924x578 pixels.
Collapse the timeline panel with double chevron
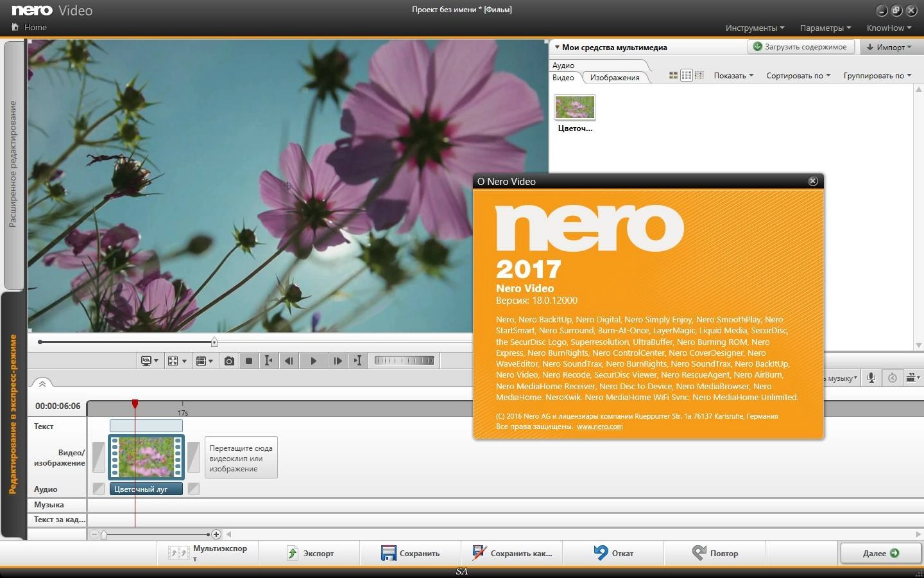pyautogui.click(x=42, y=383)
